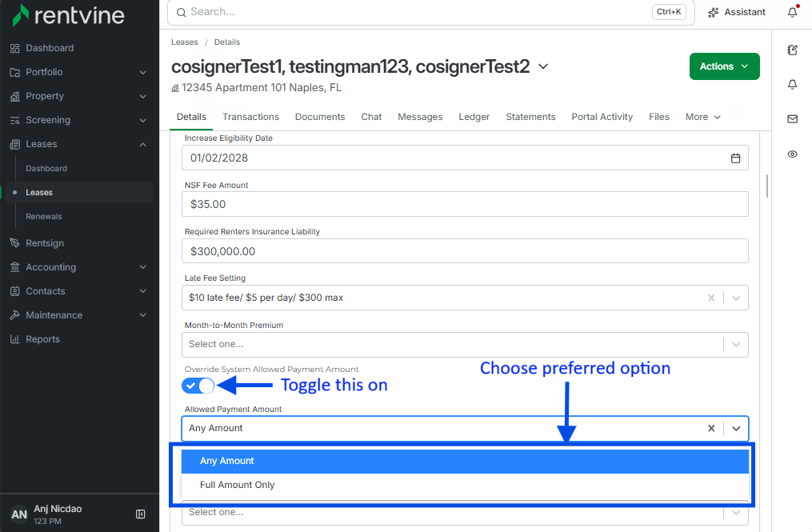Click the eye icon in right rail
Screen dimensions: 812x532
pos(792,154)
